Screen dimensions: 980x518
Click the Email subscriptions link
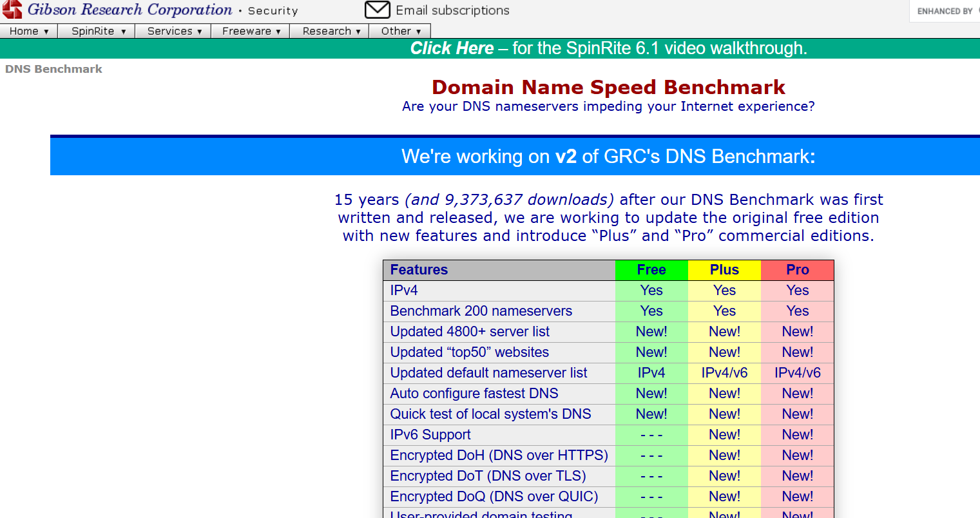pos(452,10)
